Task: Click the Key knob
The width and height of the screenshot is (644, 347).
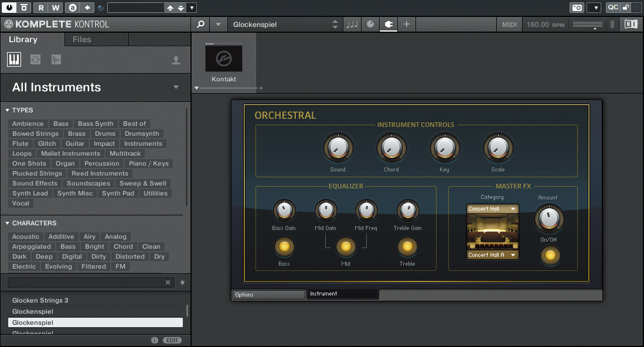Action: (x=445, y=147)
